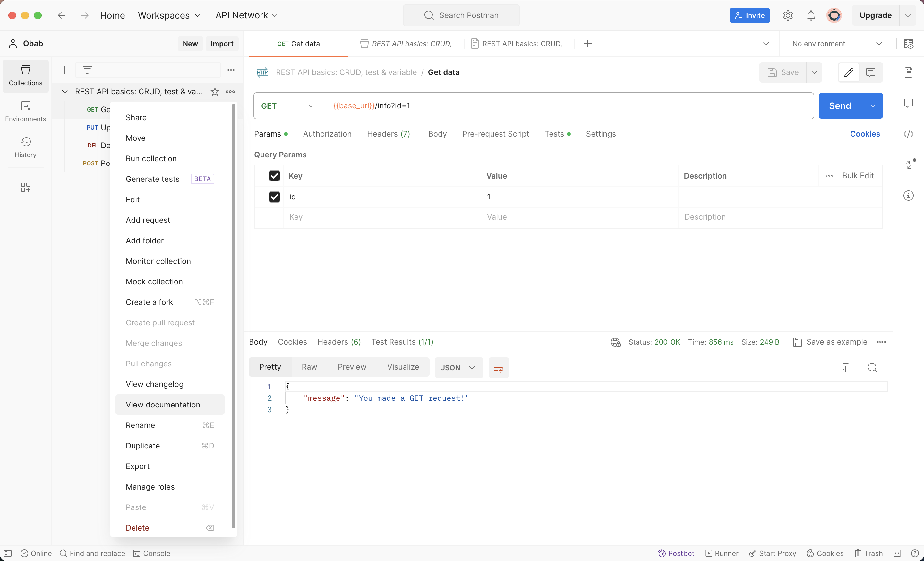
Task: Open the API Network dropdown
Action: (x=246, y=15)
